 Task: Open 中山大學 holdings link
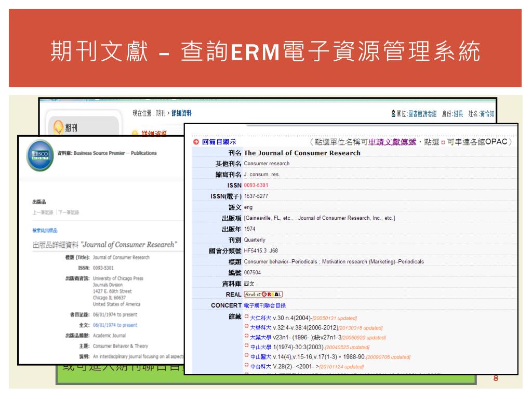click(x=261, y=347)
